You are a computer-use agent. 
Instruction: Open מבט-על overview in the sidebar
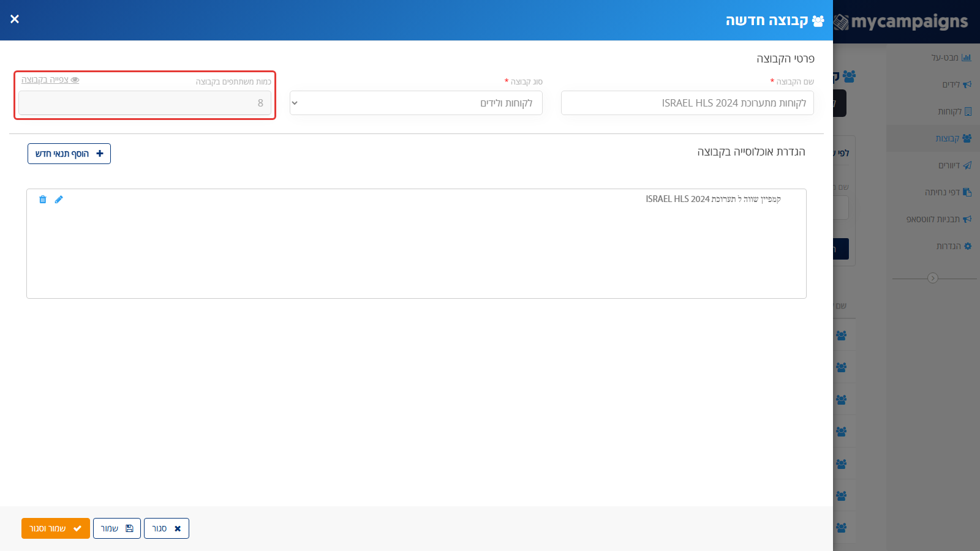951,58
